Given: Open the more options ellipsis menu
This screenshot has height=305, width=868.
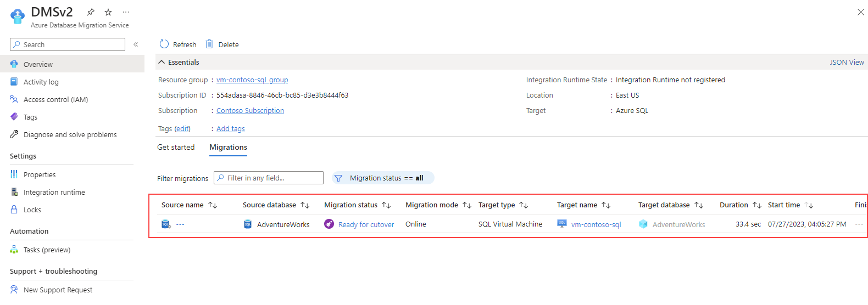Looking at the screenshot, I should [x=126, y=12].
